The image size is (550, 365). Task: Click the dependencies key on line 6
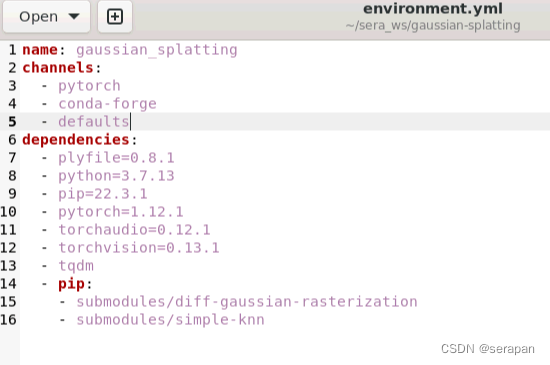coord(76,140)
